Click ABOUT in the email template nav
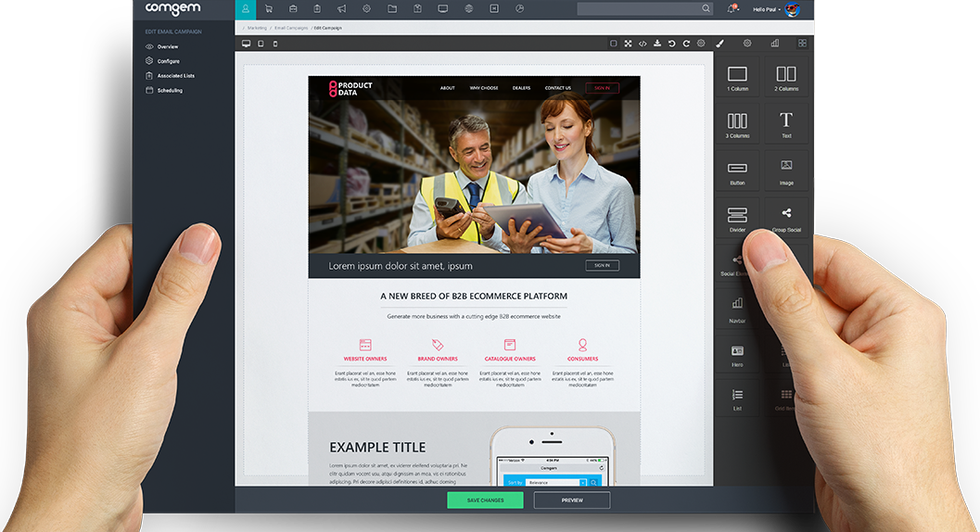The image size is (980, 532). pos(448,88)
